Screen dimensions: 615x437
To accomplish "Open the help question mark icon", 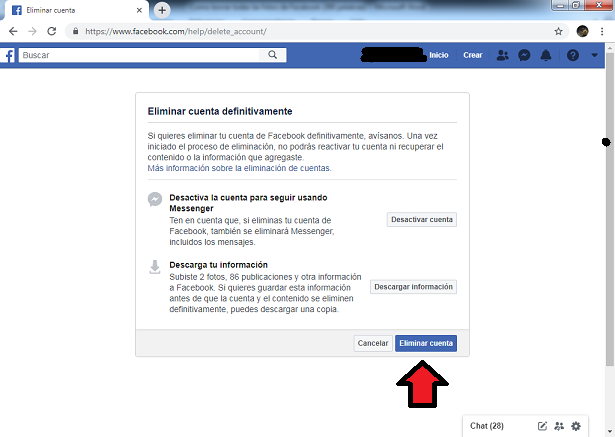I will pos(573,55).
